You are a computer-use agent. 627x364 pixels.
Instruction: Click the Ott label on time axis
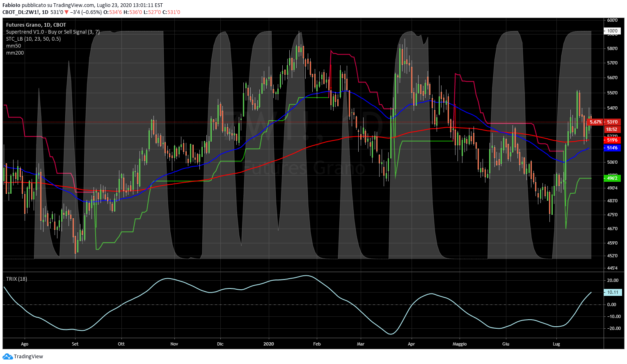(121, 344)
